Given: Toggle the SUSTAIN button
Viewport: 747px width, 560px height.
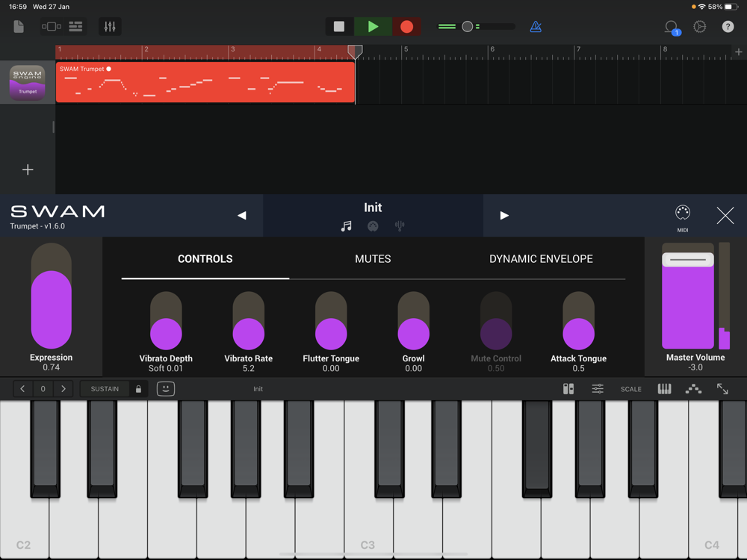Looking at the screenshot, I should click(105, 389).
